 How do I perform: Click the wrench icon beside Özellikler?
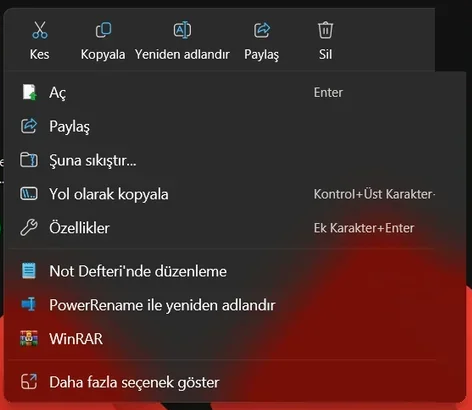click(x=29, y=228)
